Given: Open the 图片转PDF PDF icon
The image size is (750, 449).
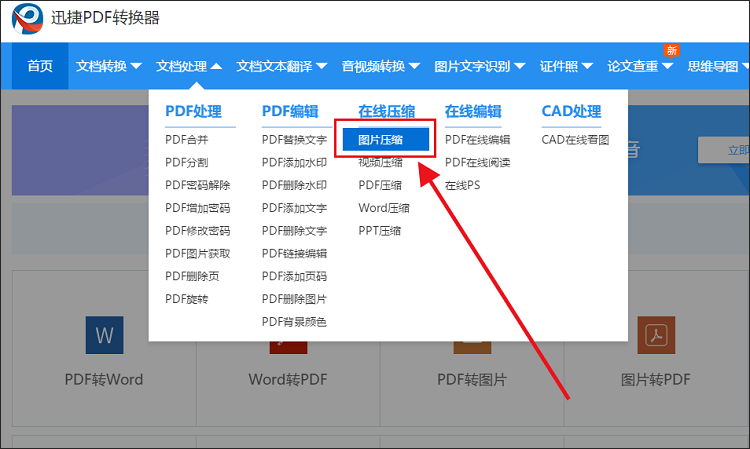Looking at the screenshot, I should coord(656,335).
